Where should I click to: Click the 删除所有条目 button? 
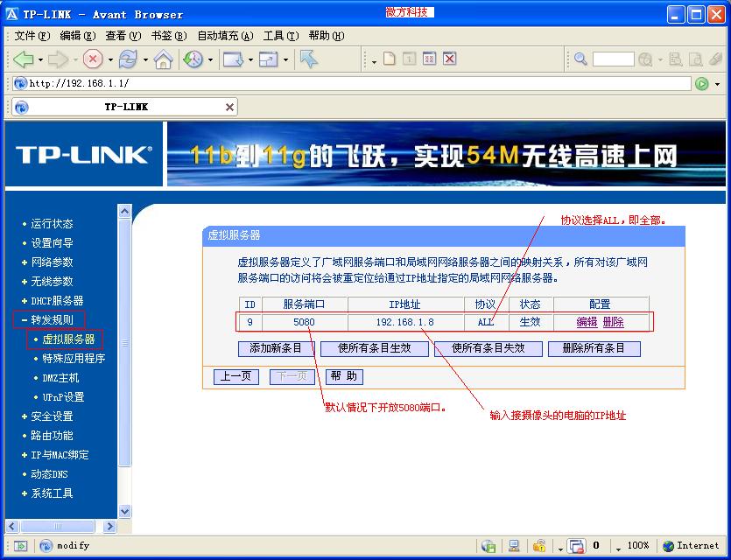[594, 349]
